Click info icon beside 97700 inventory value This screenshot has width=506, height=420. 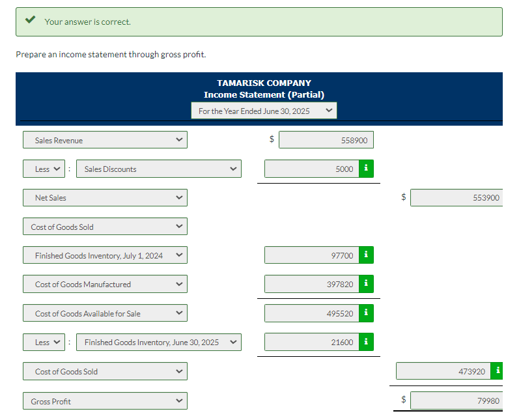pos(366,255)
